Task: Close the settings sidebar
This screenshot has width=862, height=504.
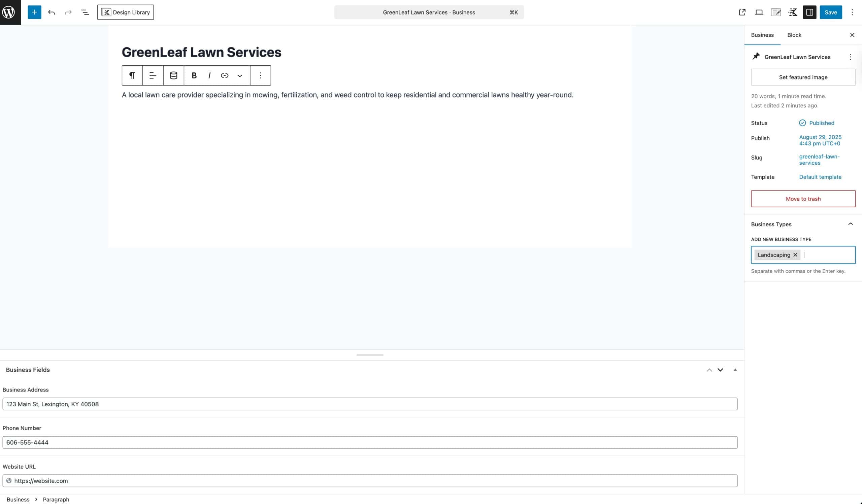Action: pos(852,35)
